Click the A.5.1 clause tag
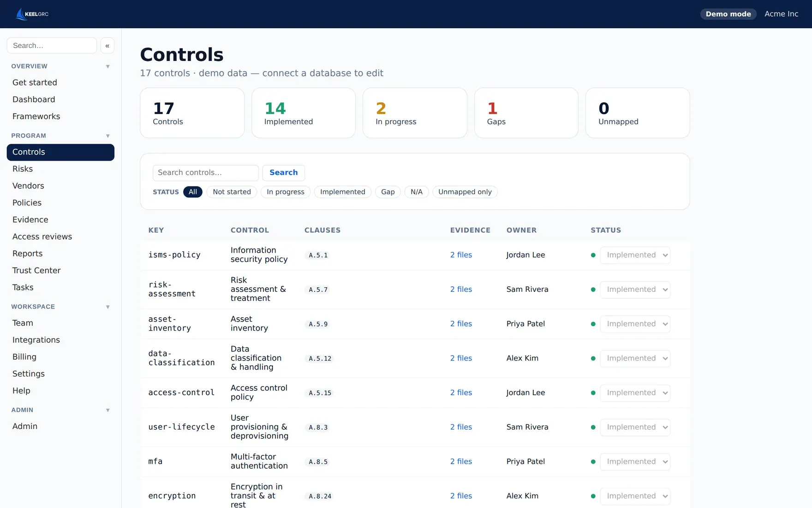The width and height of the screenshot is (812, 508). click(x=318, y=255)
